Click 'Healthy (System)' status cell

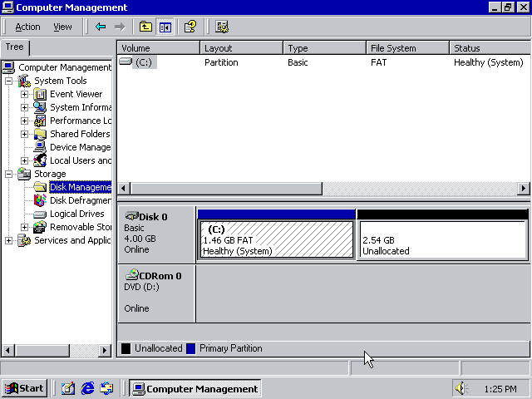(489, 62)
